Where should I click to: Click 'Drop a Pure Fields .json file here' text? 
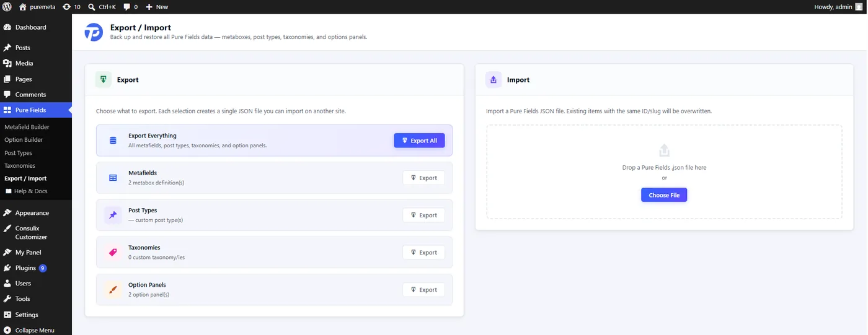pos(664,168)
